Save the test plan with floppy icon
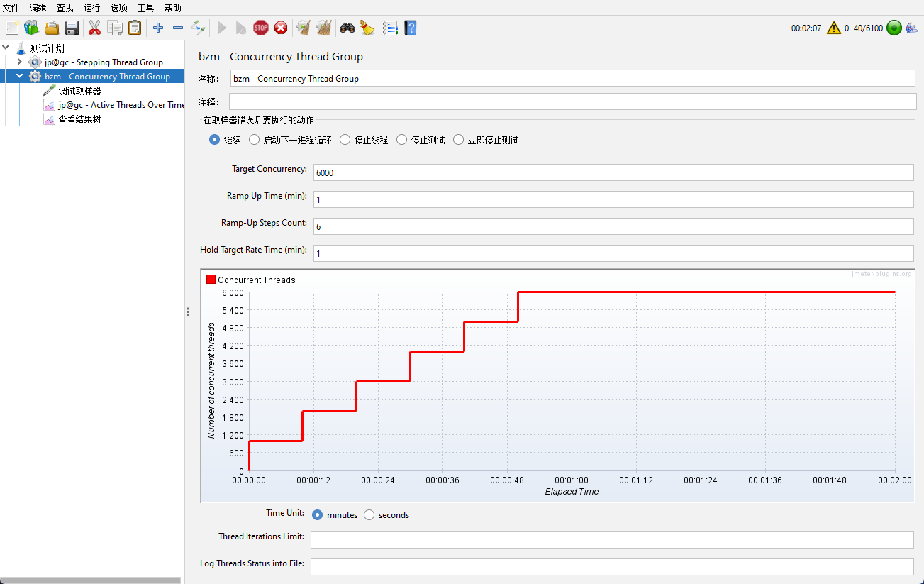The width and height of the screenshot is (924, 584). (x=72, y=28)
